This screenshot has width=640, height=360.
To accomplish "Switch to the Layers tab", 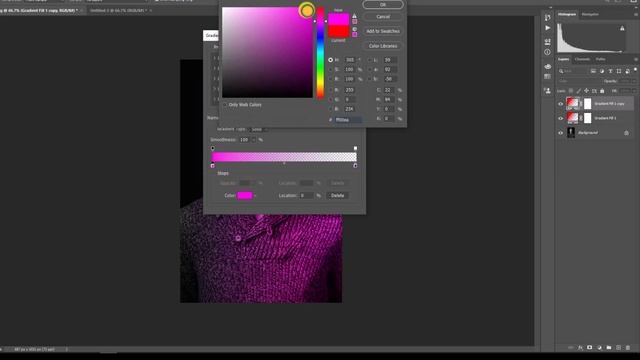I will click(564, 59).
